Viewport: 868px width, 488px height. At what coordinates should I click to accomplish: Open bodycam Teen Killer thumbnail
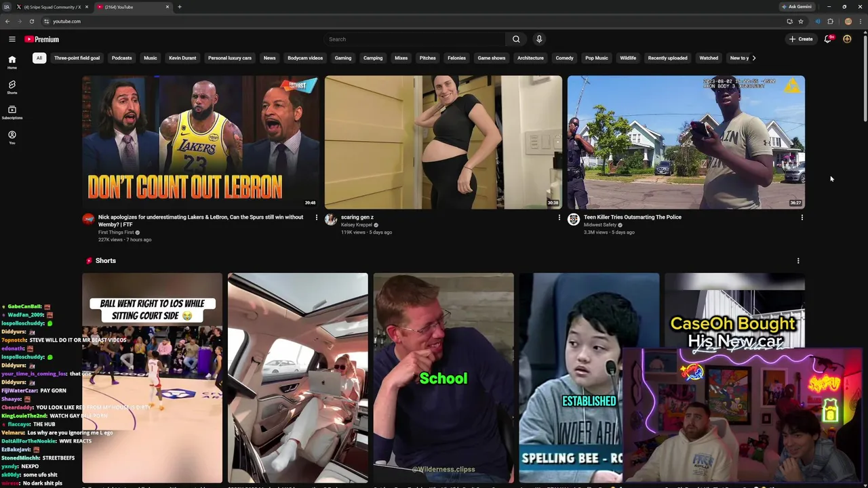(x=686, y=142)
